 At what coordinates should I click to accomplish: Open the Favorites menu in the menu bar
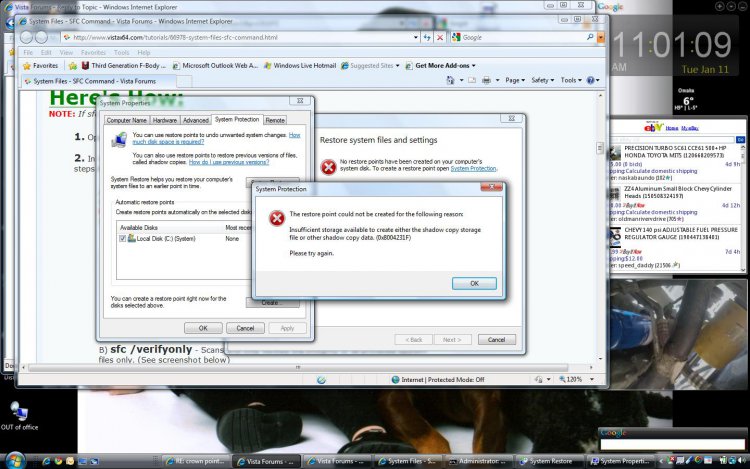[93, 53]
